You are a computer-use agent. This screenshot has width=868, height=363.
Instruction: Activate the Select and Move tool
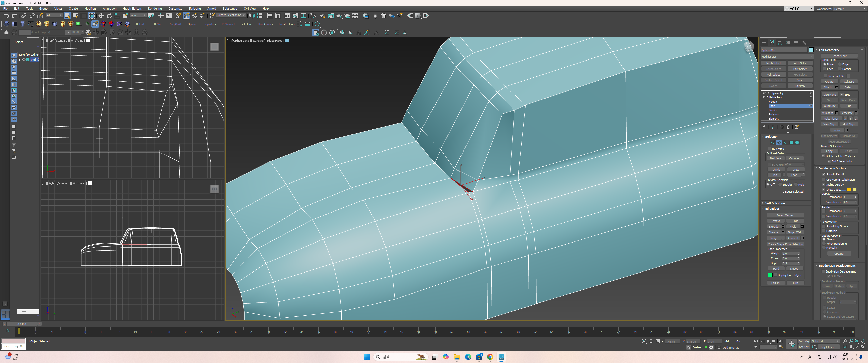101,16
